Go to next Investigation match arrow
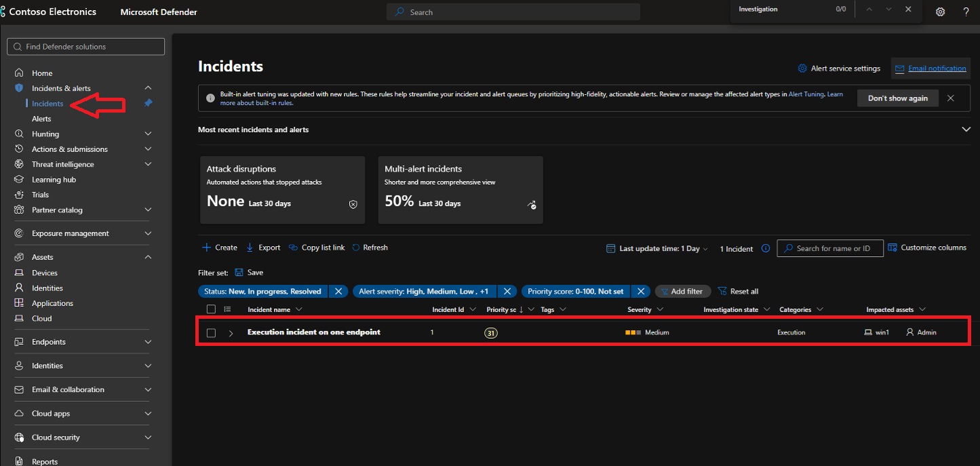980x466 pixels. click(x=888, y=9)
